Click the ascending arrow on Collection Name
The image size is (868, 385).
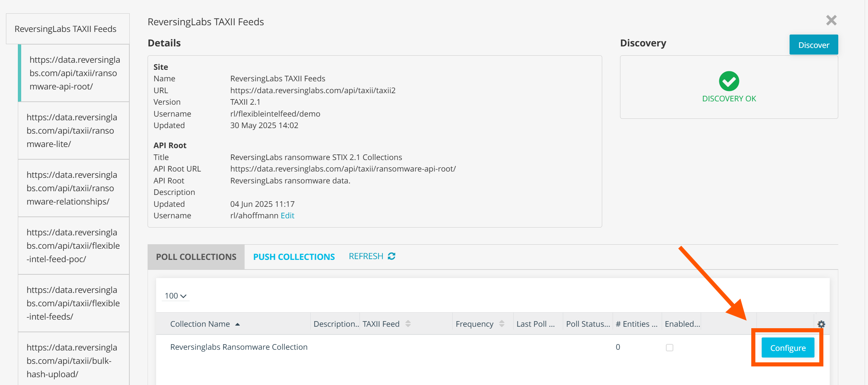click(x=238, y=324)
